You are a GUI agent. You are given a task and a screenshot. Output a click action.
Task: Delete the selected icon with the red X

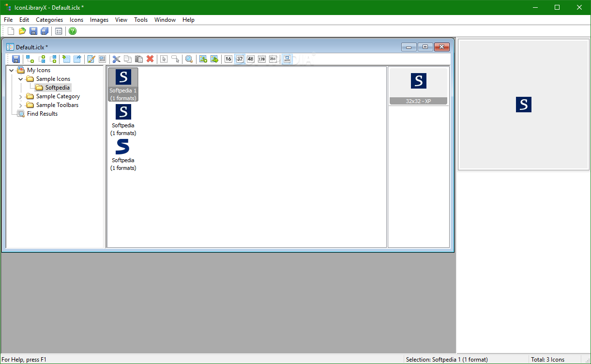tap(150, 59)
